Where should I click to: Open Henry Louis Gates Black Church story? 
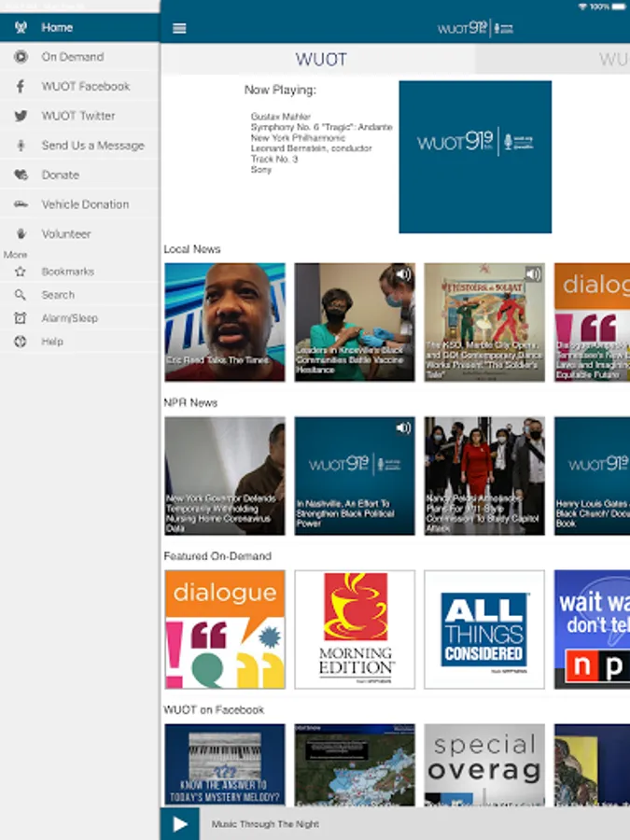[x=592, y=476]
